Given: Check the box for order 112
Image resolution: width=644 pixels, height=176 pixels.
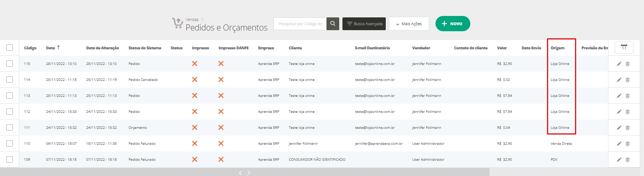Looking at the screenshot, I should click(x=10, y=112).
